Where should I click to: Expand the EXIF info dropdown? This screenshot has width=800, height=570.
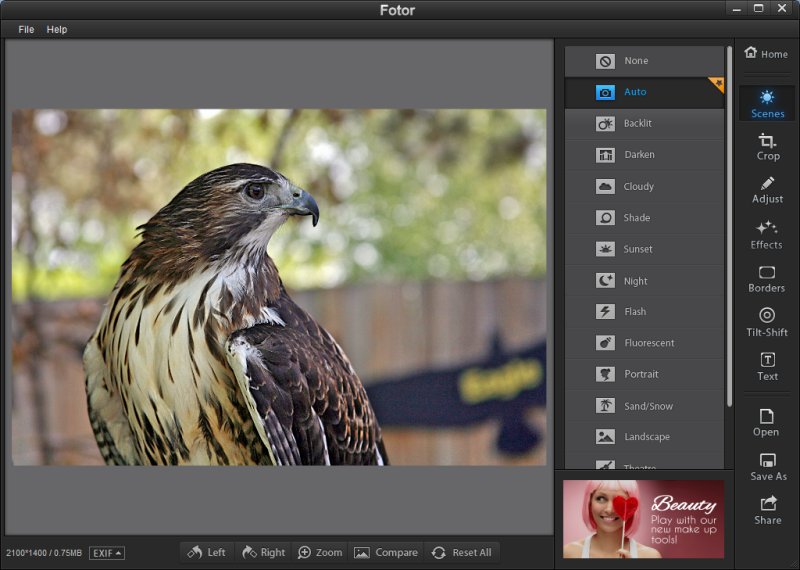coord(107,553)
